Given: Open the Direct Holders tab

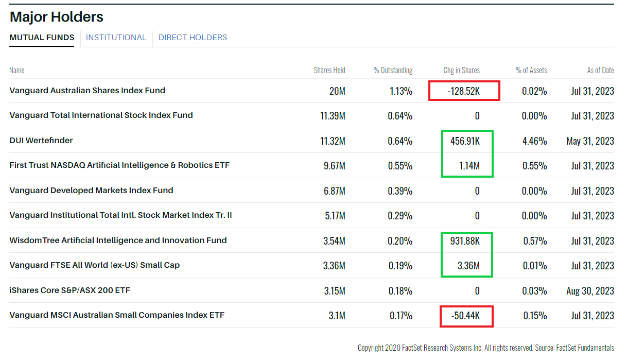Looking at the screenshot, I should [193, 38].
